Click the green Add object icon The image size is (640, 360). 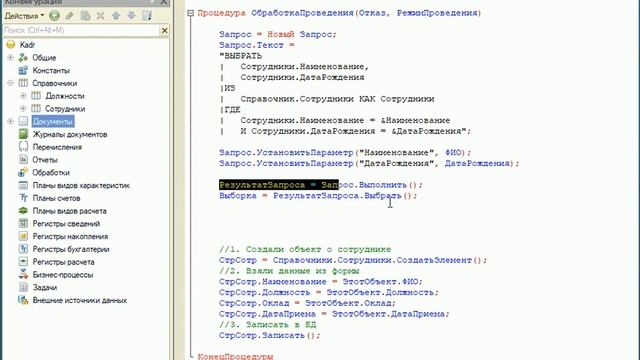pyautogui.click(x=54, y=16)
